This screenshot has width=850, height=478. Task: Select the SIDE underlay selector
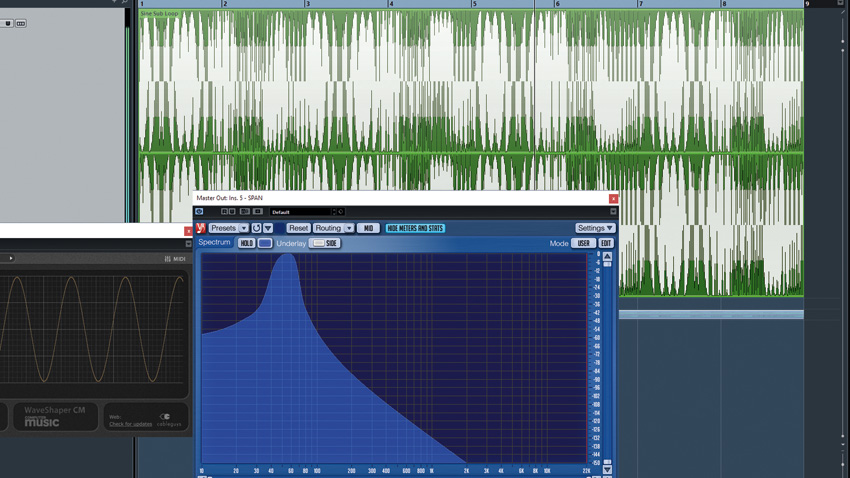[x=325, y=243]
